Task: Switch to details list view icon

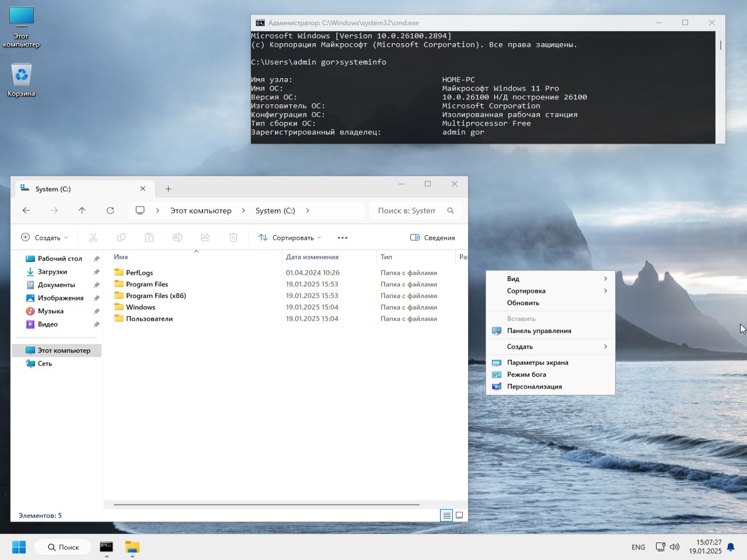Action: pos(446,515)
